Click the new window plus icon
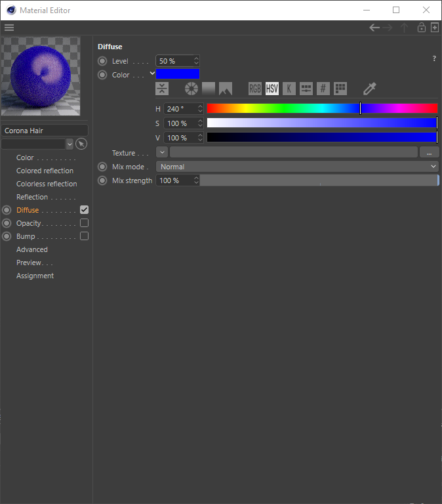 point(435,28)
